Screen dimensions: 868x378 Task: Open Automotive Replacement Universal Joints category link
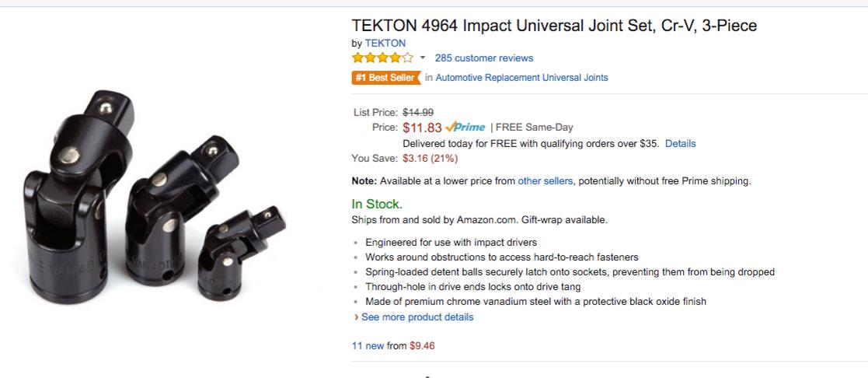(521, 78)
